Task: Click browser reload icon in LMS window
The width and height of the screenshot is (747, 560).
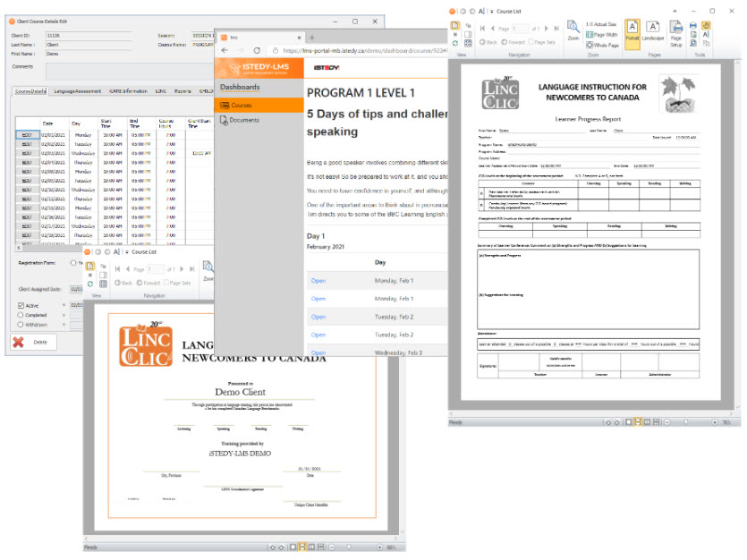Action: coord(257,50)
